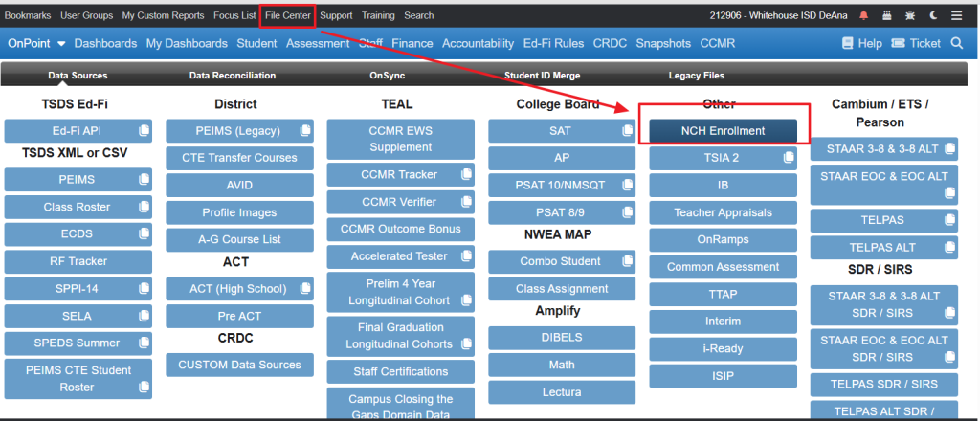Switch to the Data Reconciliation tab
Screen dimensions: 980x421
click(x=233, y=76)
